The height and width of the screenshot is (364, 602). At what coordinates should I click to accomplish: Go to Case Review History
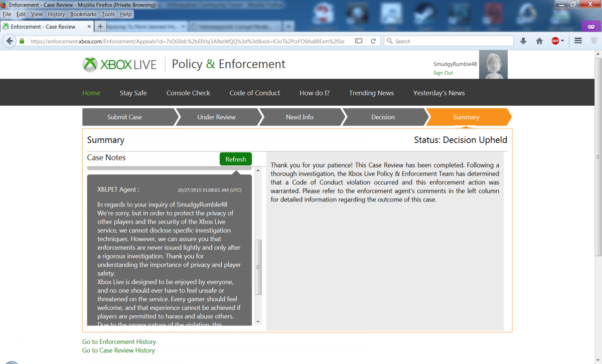118,350
